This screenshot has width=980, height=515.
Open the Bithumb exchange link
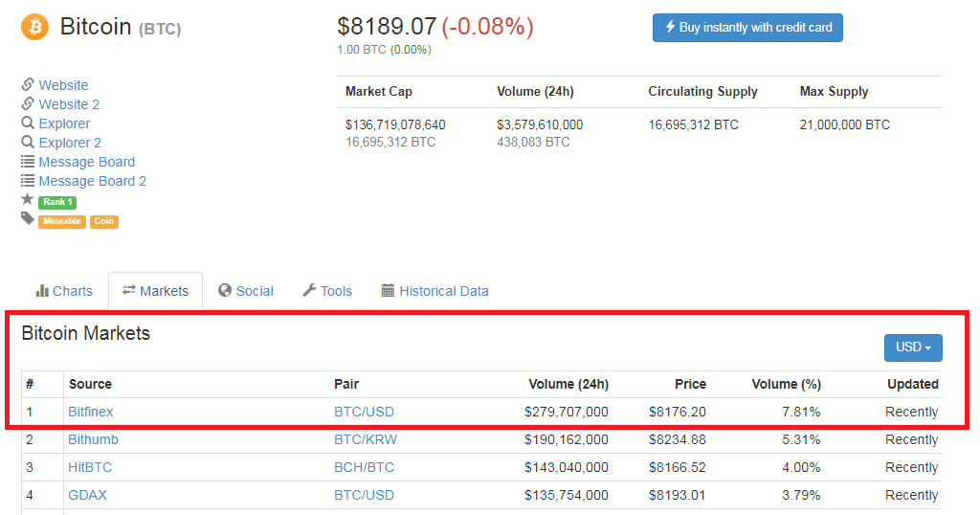pyautogui.click(x=93, y=439)
